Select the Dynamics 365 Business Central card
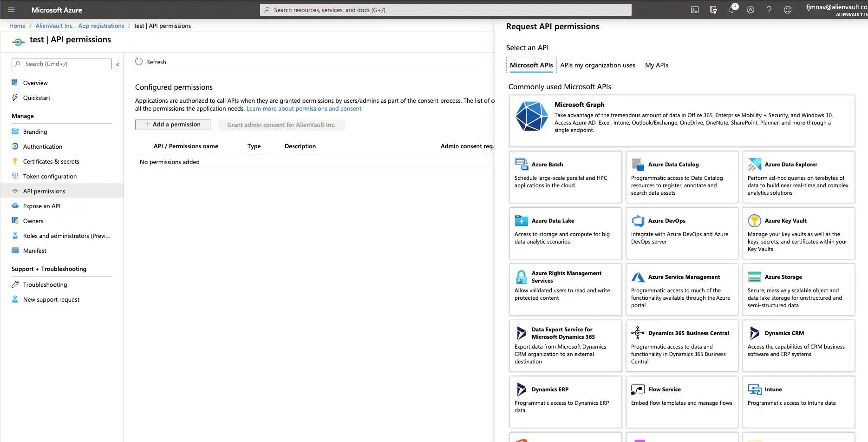This screenshot has width=868, height=442. point(682,346)
